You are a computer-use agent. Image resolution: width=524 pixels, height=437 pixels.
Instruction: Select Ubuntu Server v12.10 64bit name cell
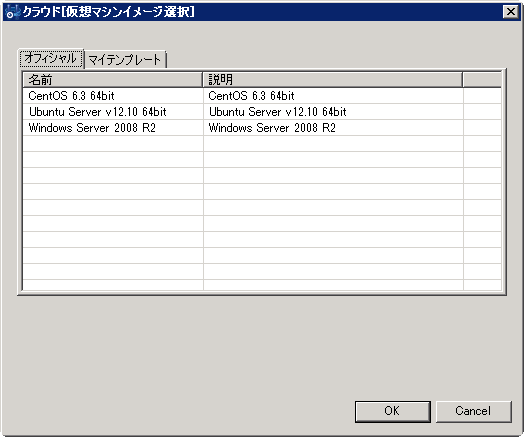click(x=113, y=112)
